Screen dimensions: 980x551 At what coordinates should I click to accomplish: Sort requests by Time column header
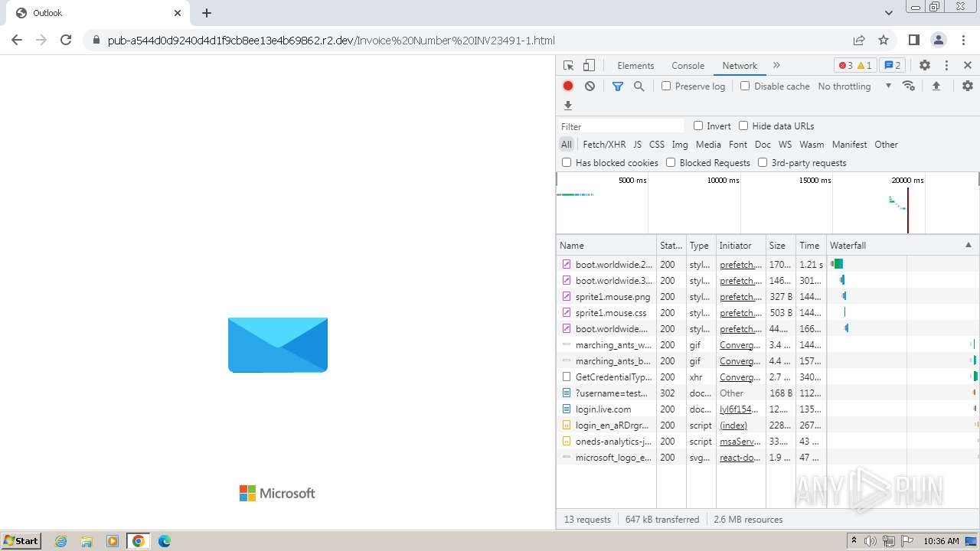812,245
